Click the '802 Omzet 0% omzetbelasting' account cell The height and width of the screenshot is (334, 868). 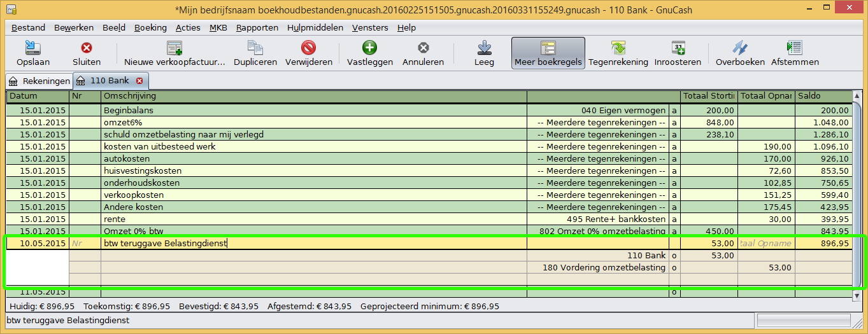click(x=597, y=231)
